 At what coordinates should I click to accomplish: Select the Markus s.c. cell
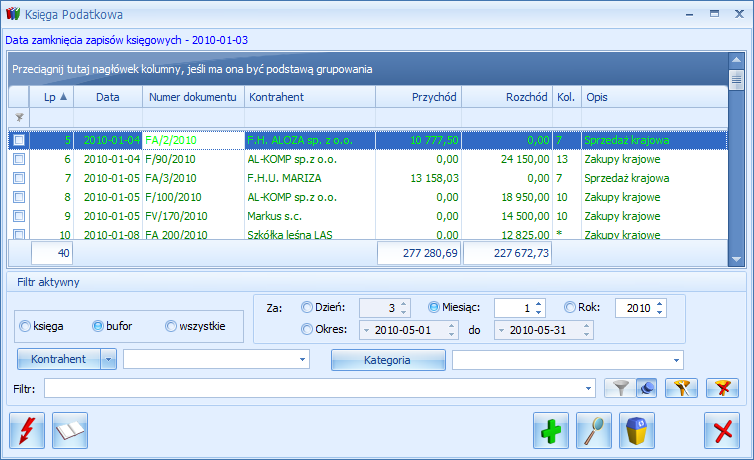[x=310, y=216]
